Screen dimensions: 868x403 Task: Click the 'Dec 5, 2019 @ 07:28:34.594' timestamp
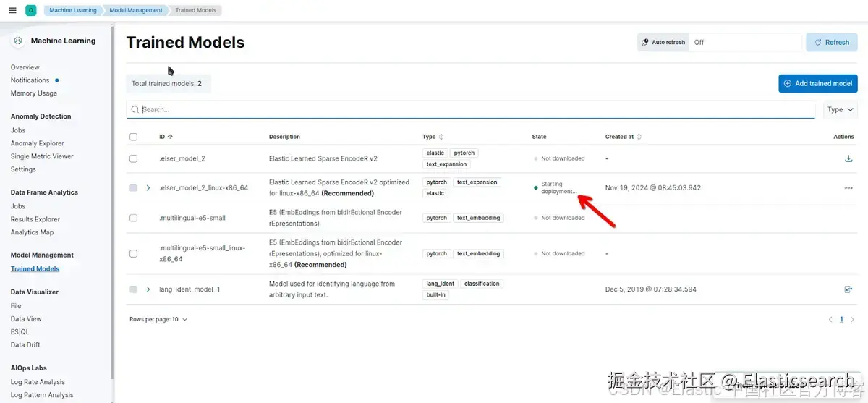coord(651,289)
